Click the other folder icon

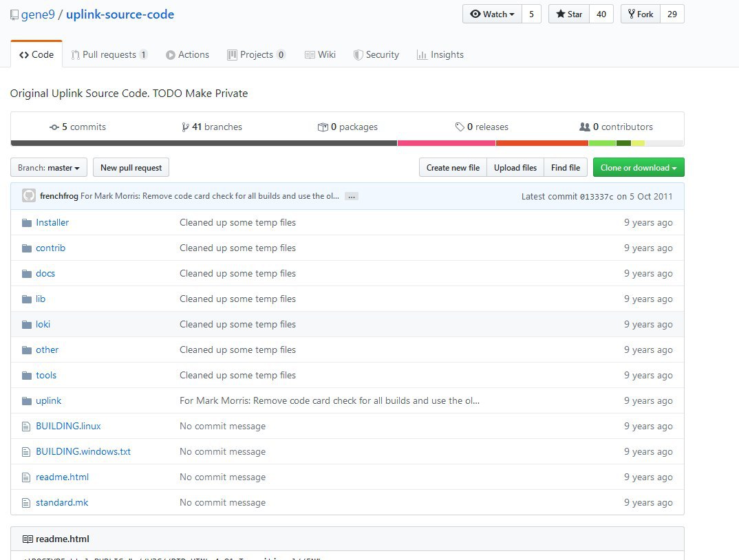click(26, 349)
